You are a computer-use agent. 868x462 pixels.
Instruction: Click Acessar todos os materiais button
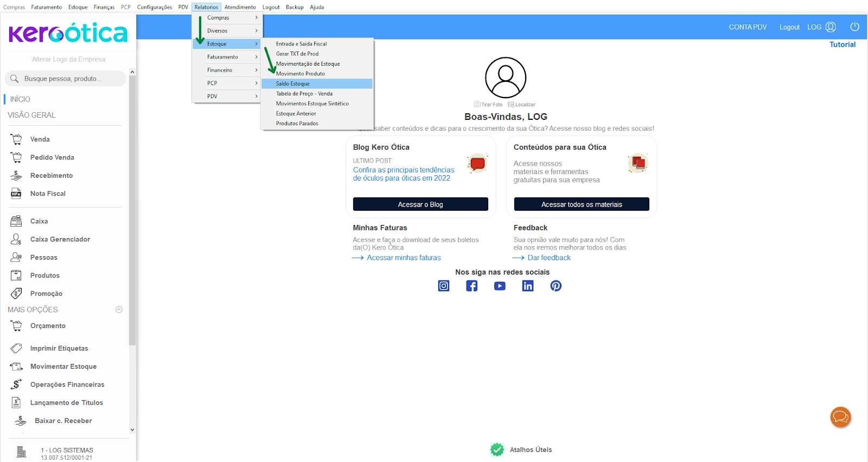tap(582, 204)
